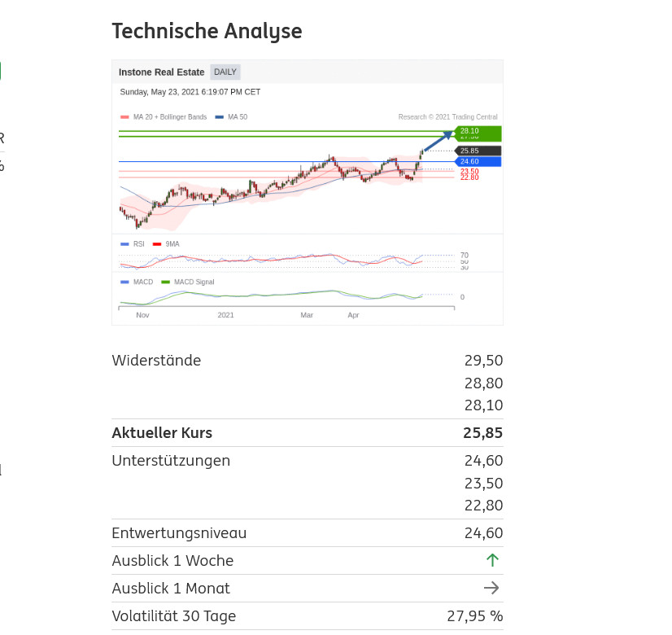Click the chart timestamp Sunday, May 23, 2021
672x635 pixels.
(190, 92)
